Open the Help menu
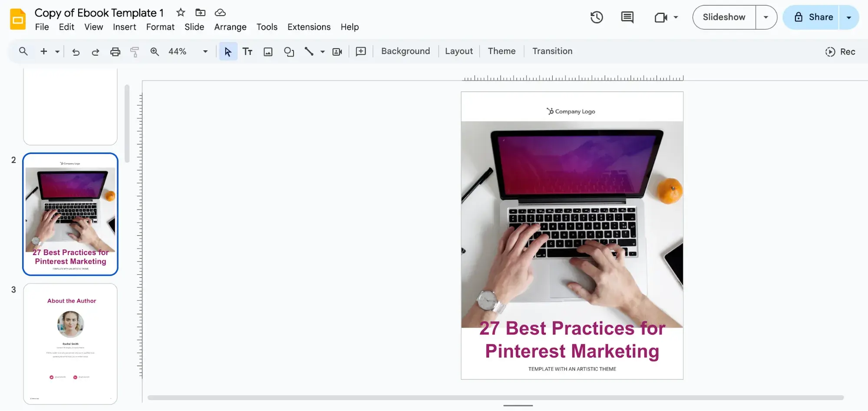Viewport: 868px width, 411px height. (350, 27)
